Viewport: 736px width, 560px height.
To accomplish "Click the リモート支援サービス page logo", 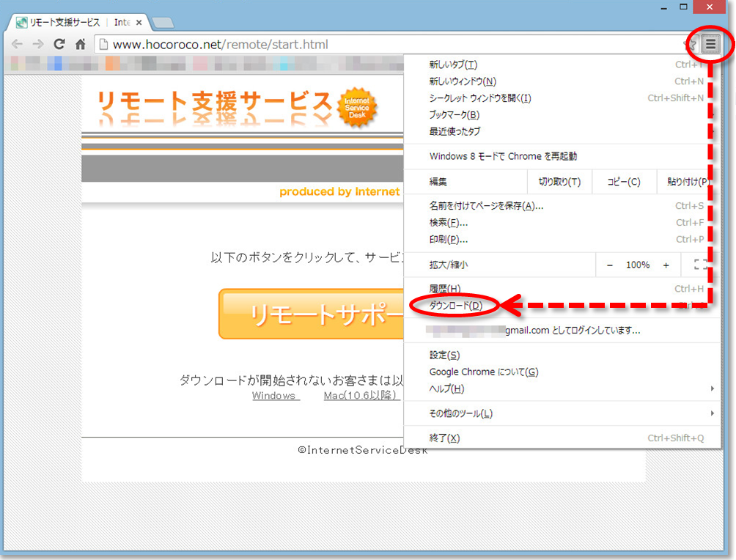I will (x=214, y=108).
